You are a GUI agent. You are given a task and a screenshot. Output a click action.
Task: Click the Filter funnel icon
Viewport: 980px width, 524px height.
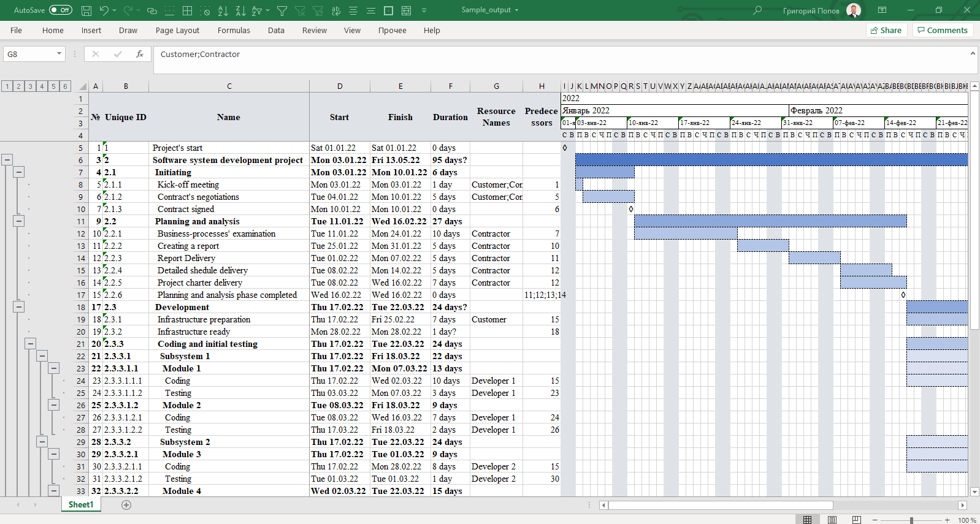(x=282, y=10)
